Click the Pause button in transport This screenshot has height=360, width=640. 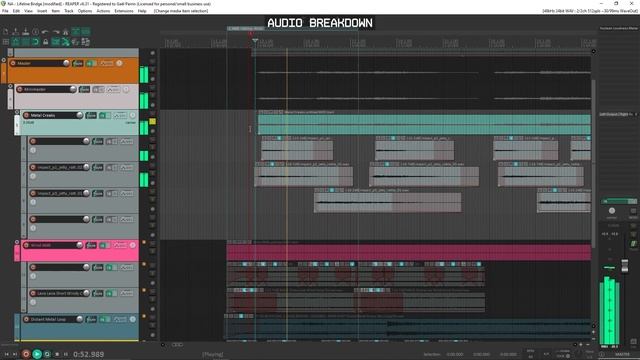[66, 354]
